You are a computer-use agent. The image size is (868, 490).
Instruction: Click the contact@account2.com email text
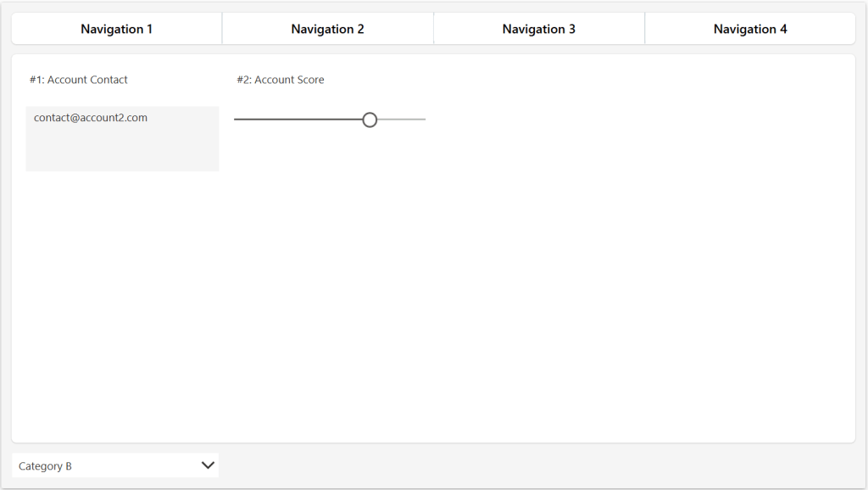click(91, 118)
